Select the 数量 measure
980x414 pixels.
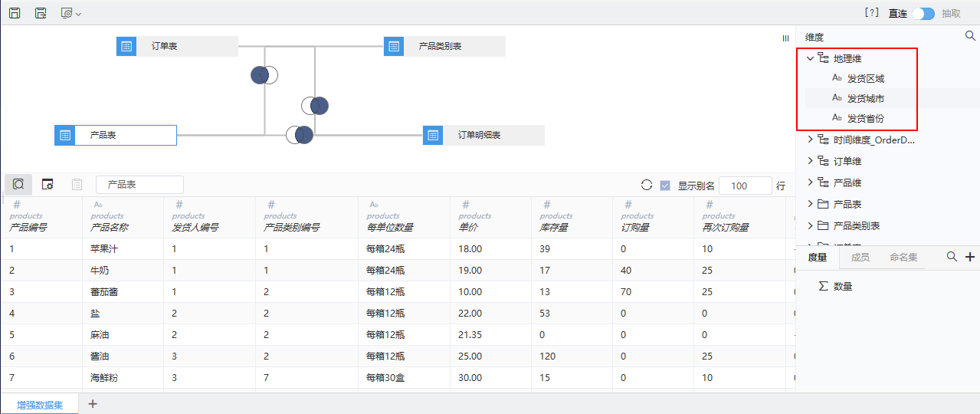843,286
